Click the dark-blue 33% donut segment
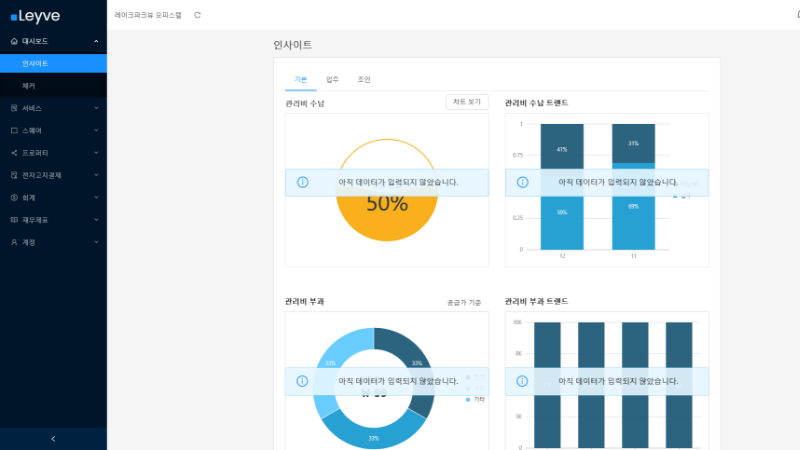 (x=417, y=363)
